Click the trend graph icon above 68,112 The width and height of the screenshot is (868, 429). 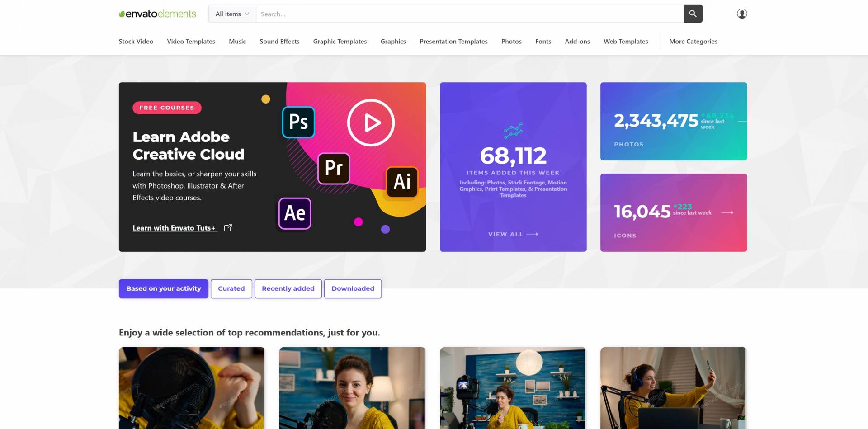point(513,131)
